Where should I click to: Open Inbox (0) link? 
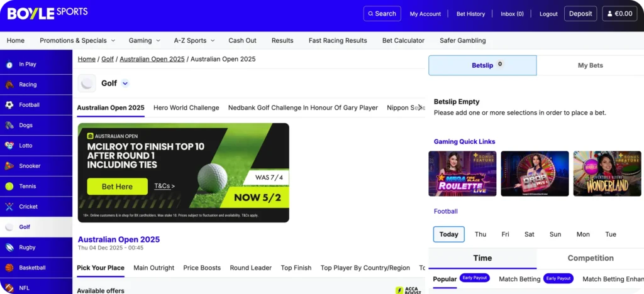point(512,14)
